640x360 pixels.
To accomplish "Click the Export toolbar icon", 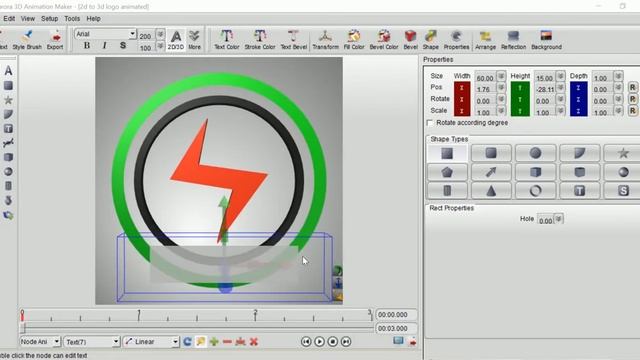I will [55, 40].
